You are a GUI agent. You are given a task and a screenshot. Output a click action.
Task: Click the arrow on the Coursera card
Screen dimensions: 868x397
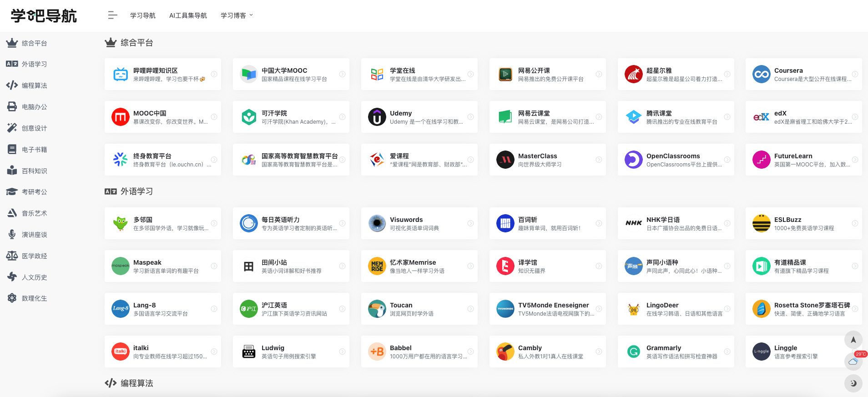(855, 74)
